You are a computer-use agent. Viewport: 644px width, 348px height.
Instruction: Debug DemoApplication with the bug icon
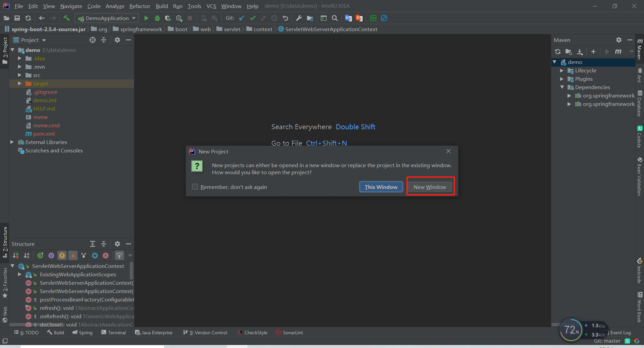pos(157,18)
